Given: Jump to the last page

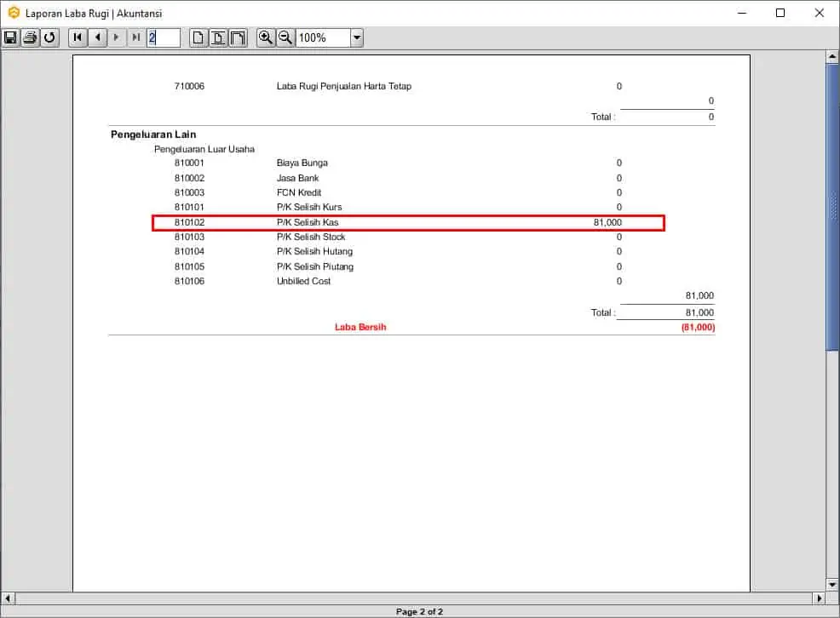Looking at the screenshot, I should tap(136, 37).
